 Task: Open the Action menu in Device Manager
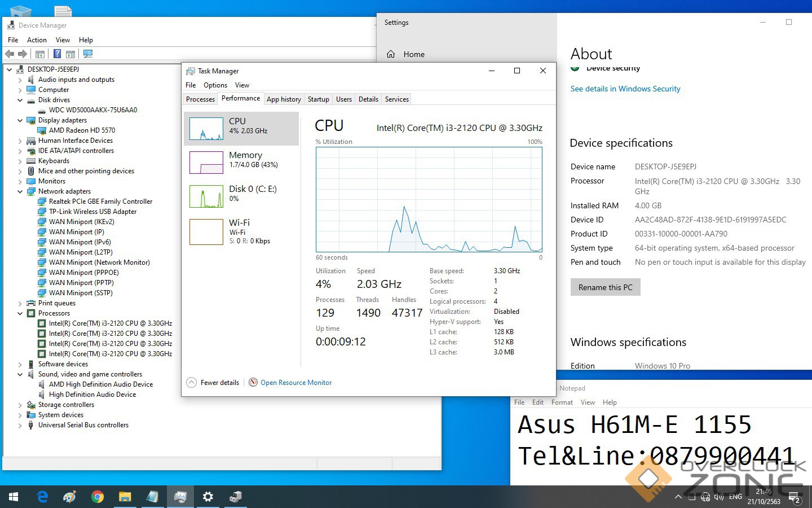(37, 40)
